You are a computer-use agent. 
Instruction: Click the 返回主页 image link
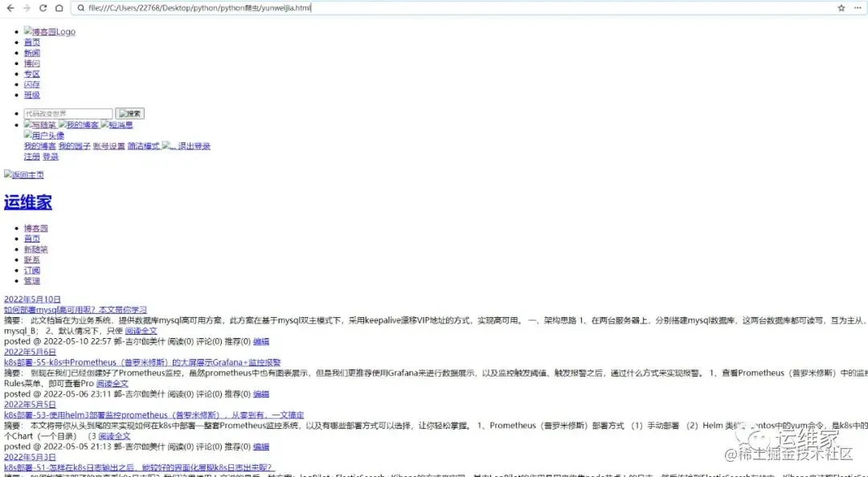coord(24,175)
